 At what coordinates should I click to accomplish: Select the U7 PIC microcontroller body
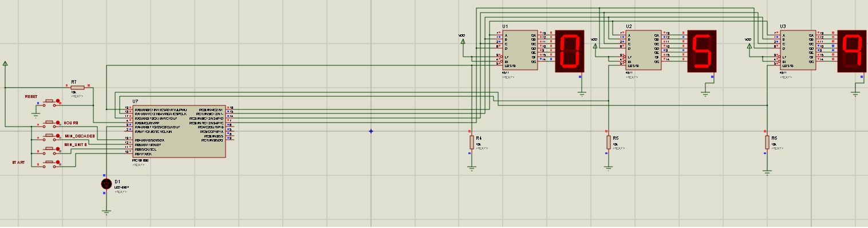tap(179, 132)
